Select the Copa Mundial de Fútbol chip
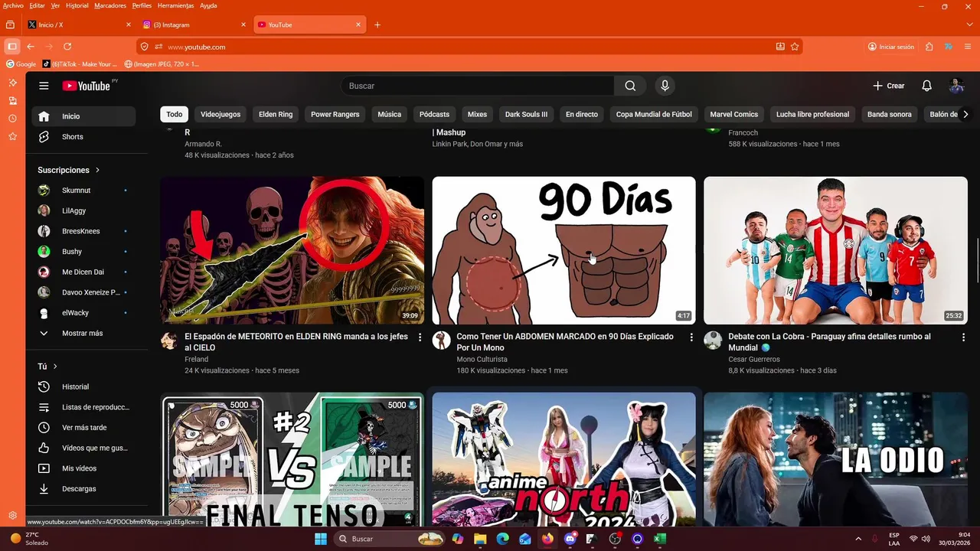The height and width of the screenshot is (551, 980). pos(654,114)
